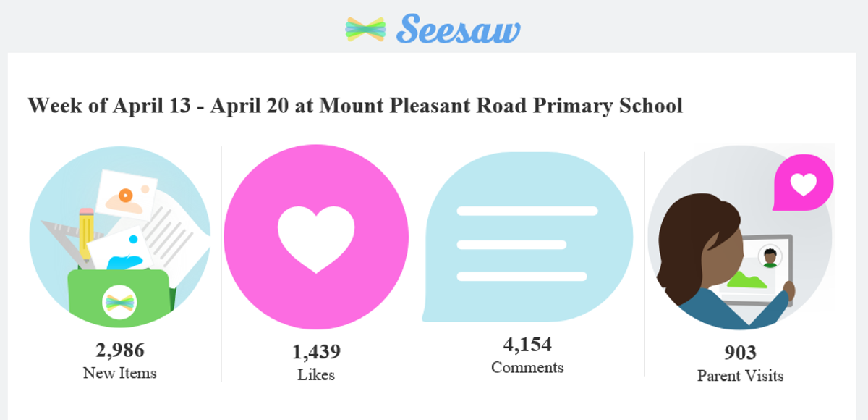Click the white heart inside pink circle
Viewport: 868px width, 420px height.
pos(316,239)
